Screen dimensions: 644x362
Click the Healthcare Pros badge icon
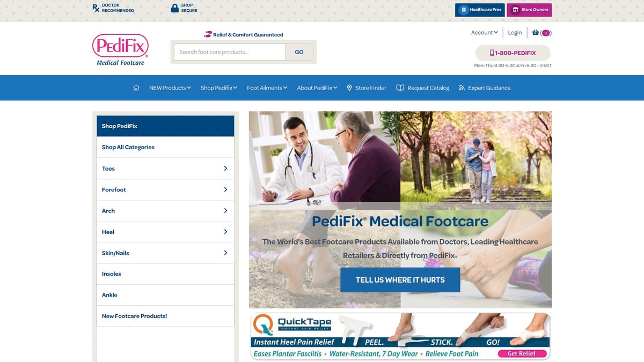tap(464, 10)
